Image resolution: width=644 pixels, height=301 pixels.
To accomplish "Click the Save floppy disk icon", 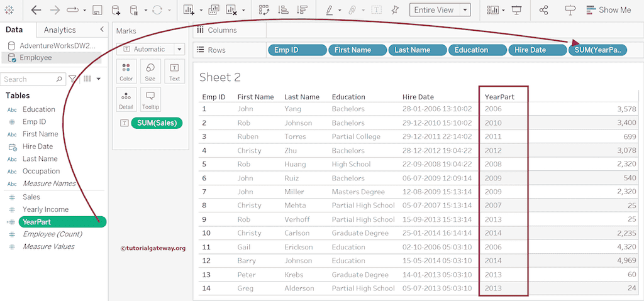I will (97, 10).
